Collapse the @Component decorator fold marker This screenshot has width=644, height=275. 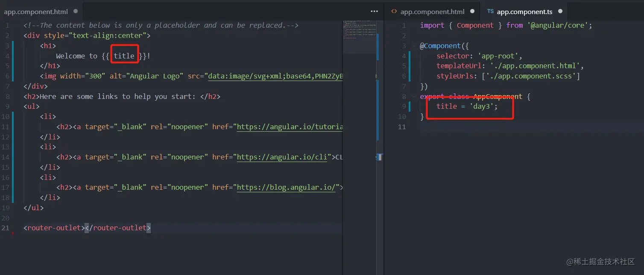(x=415, y=46)
